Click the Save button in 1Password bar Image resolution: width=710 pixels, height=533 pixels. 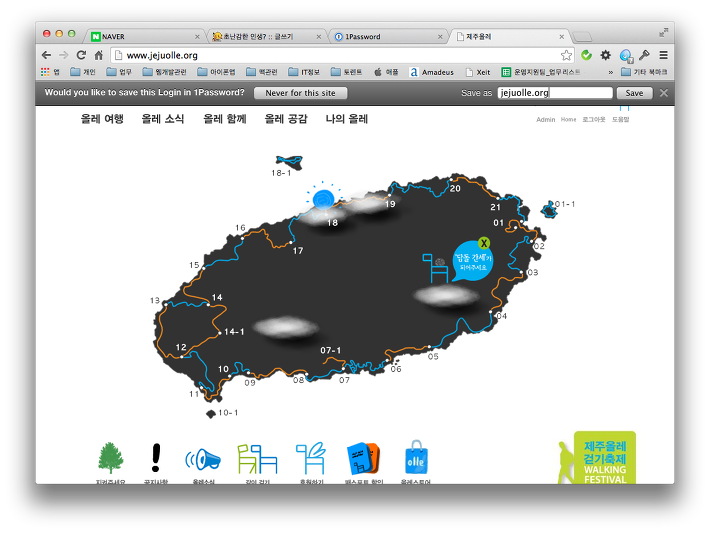tap(634, 93)
